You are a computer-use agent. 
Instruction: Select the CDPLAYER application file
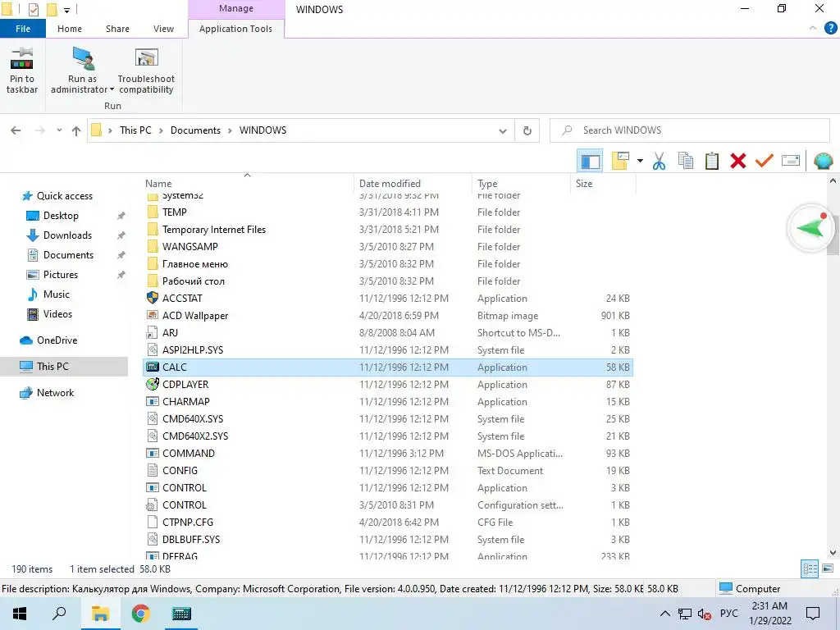pyautogui.click(x=388, y=384)
